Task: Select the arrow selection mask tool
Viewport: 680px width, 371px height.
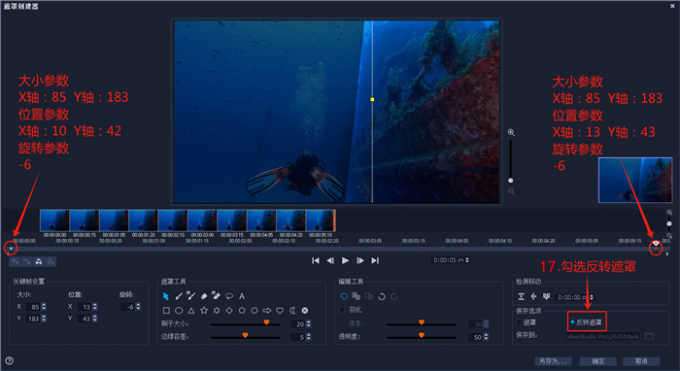Action: pos(166,296)
